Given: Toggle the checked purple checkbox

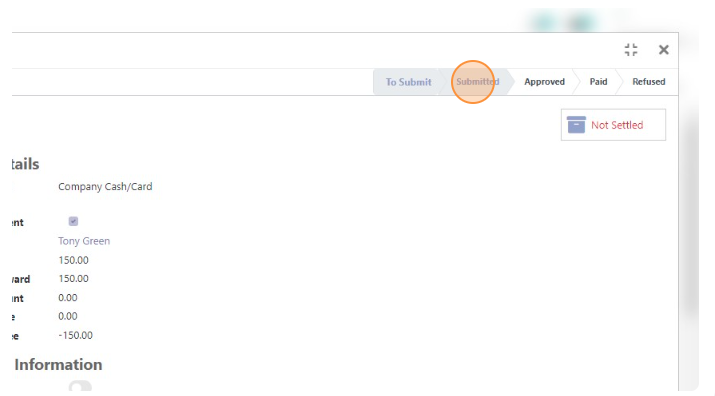Looking at the screenshot, I should point(73,221).
